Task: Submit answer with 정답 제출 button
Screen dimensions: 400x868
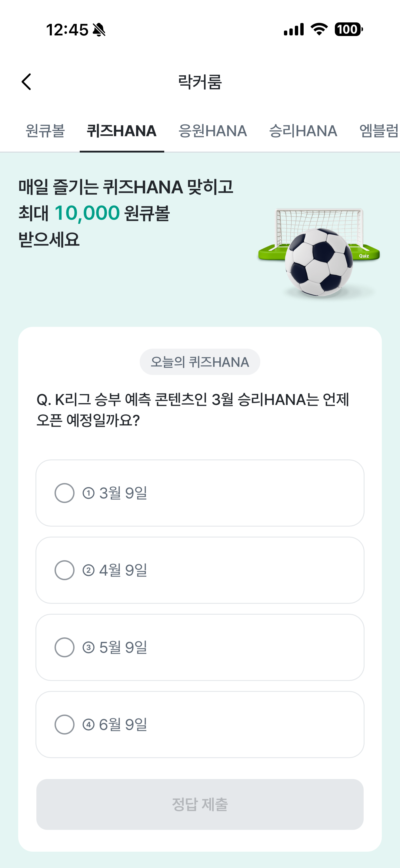Action: tap(200, 804)
